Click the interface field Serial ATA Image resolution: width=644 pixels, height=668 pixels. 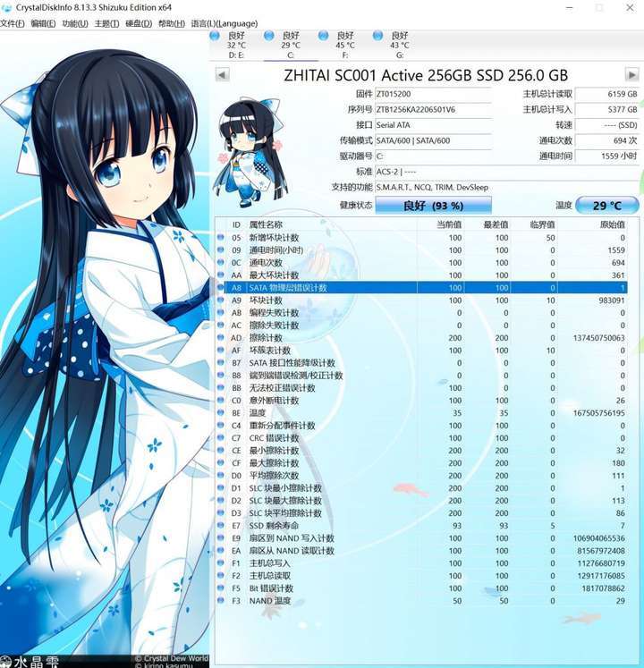click(x=433, y=125)
